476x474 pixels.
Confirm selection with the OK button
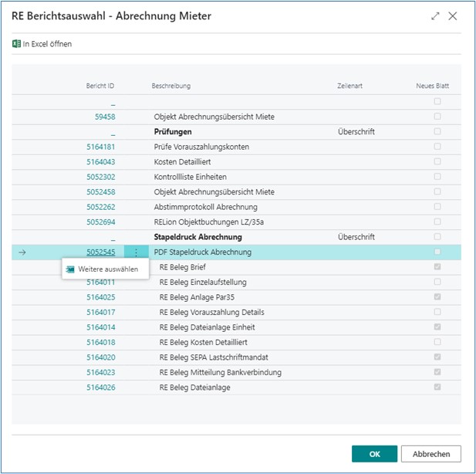[374, 454]
